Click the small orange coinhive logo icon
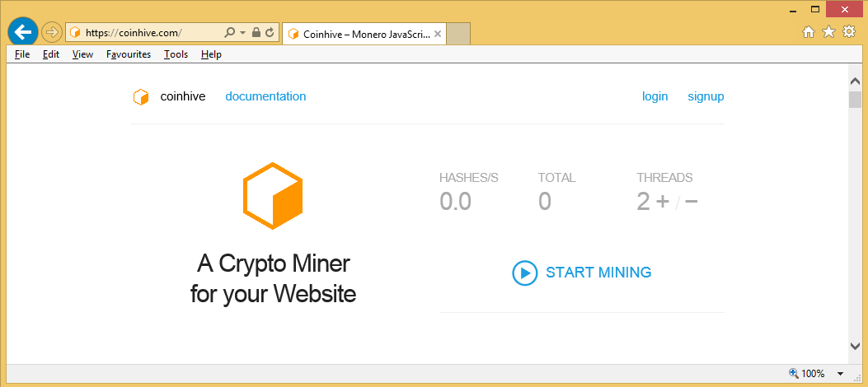Image resolution: width=868 pixels, height=387 pixels. click(x=141, y=97)
